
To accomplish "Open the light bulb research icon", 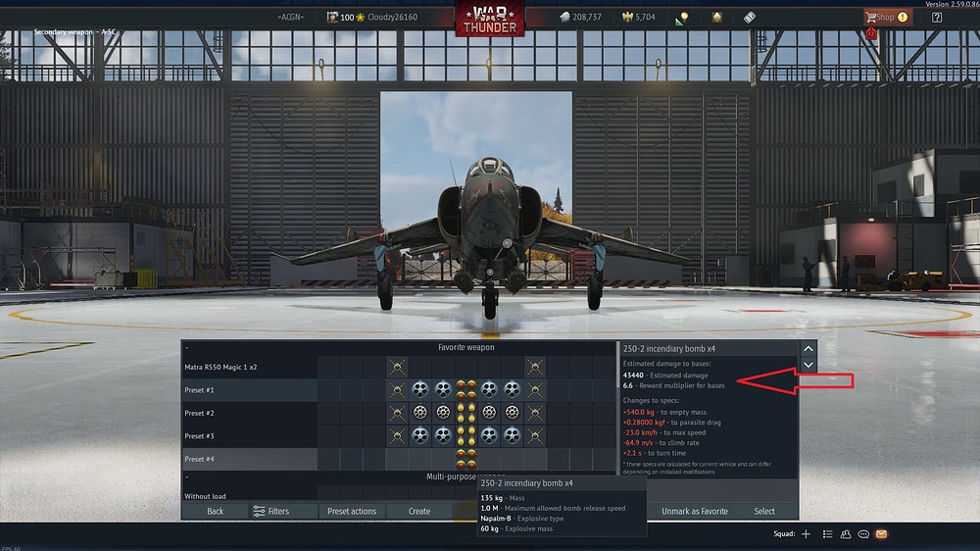I will click(x=682, y=18).
